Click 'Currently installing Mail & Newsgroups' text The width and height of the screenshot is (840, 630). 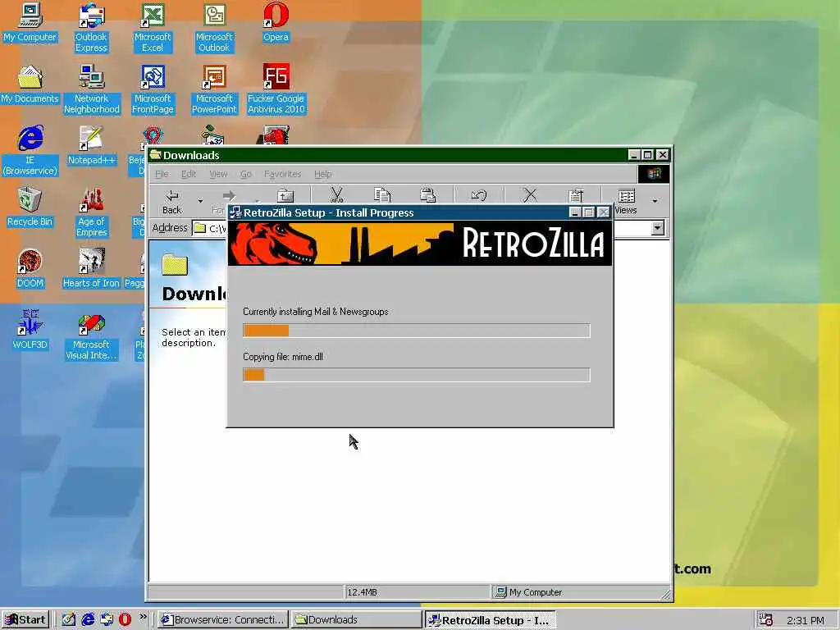pos(316,312)
